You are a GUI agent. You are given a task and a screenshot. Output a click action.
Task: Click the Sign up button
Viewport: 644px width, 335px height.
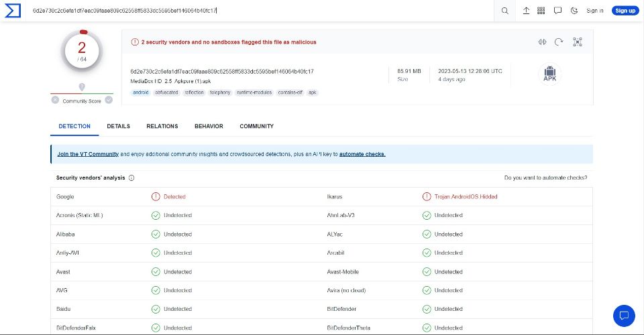pyautogui.click(x=625, y=11)
